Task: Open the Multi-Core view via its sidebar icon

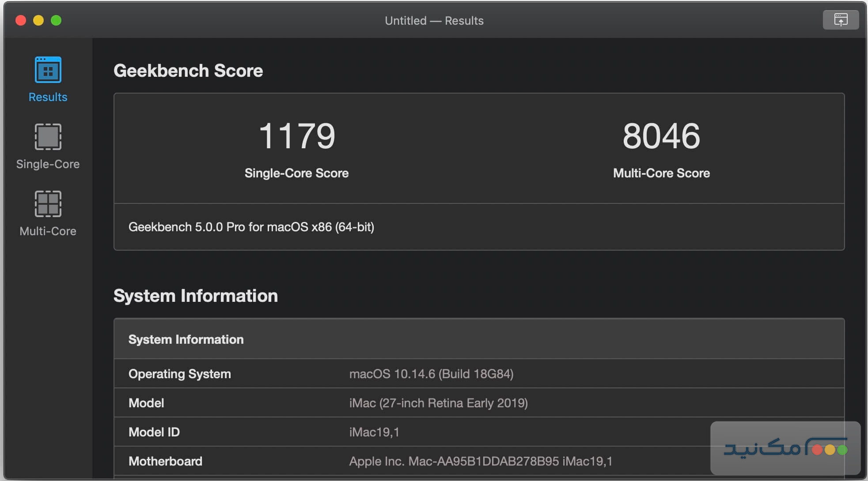Action: click(47, 204)
